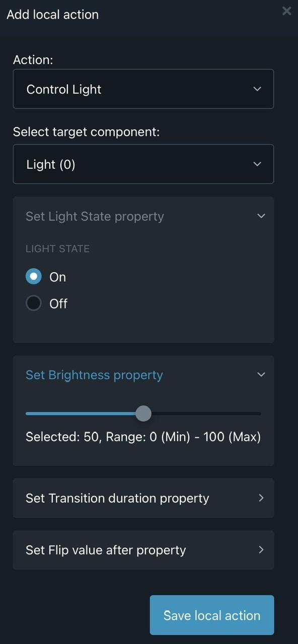Viewport: 298px width, 644px height.
Task: Click the Add local action title bar
Action: [52, 14]
